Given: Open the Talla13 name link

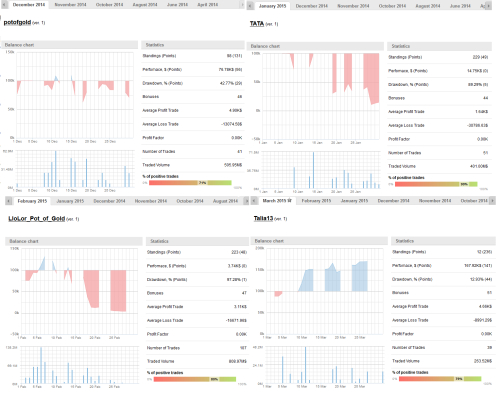Looking at the screenshot, I should (263, 218).
